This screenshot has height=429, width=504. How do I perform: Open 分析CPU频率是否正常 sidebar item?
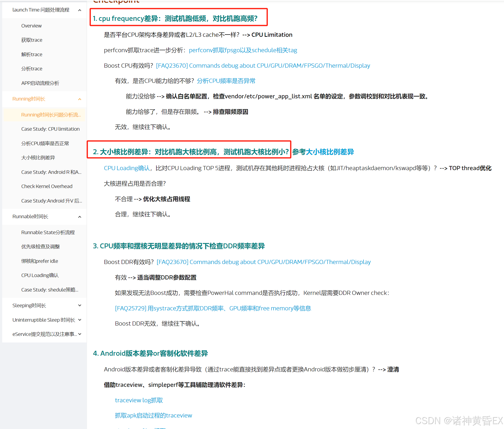point(45,143)
